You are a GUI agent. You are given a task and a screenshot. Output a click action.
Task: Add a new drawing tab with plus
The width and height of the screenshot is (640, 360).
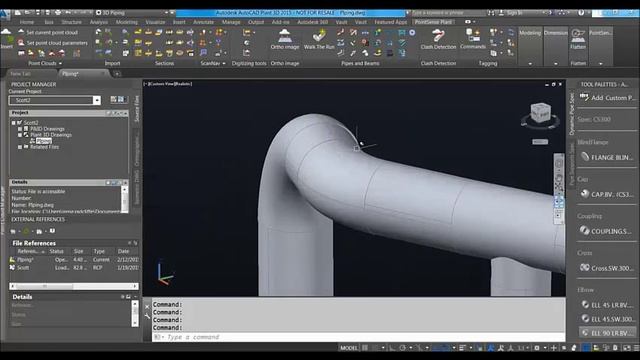117,74
